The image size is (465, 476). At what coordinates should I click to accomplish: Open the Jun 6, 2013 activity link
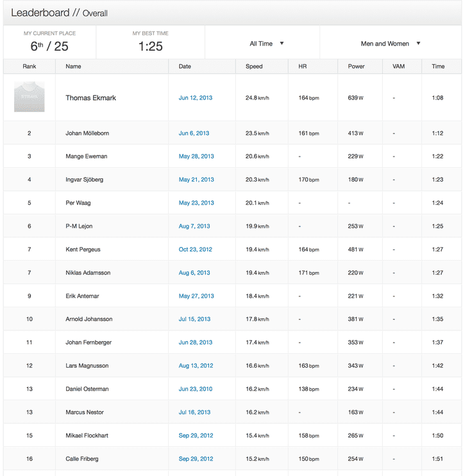coord(194,133)
